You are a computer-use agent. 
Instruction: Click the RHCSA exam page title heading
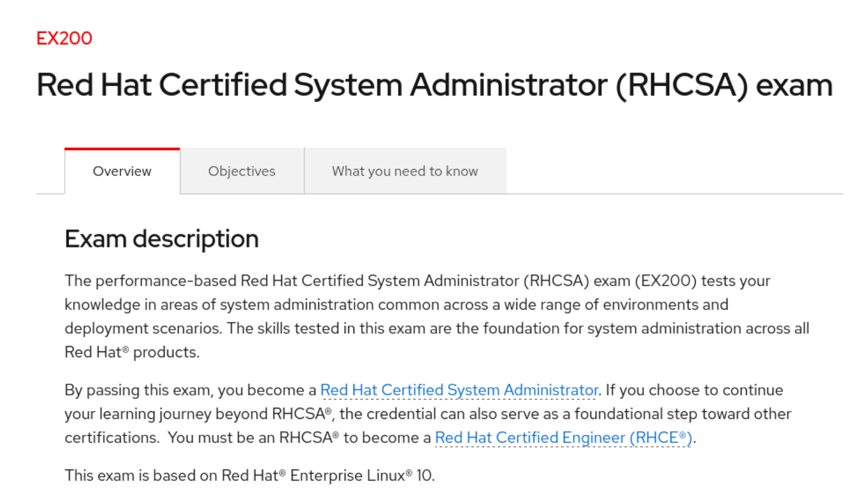pos(434,85)
